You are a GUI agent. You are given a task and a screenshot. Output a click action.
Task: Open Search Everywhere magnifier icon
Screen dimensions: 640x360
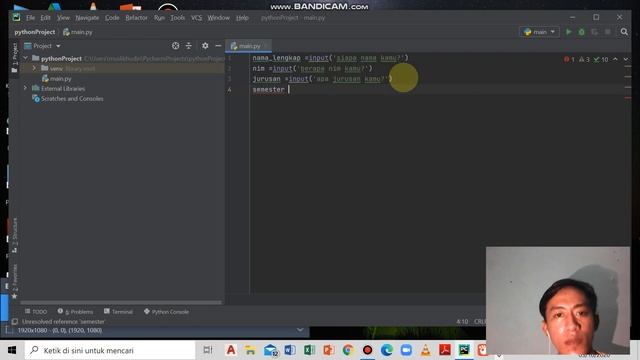pyautogui.click(x=624, y=32)
